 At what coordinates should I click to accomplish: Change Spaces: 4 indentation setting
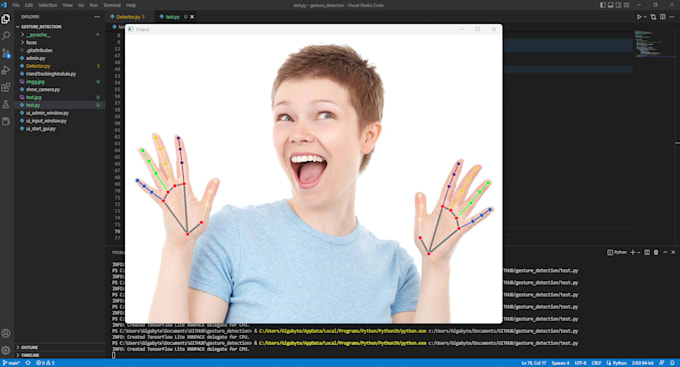[560, 363]
